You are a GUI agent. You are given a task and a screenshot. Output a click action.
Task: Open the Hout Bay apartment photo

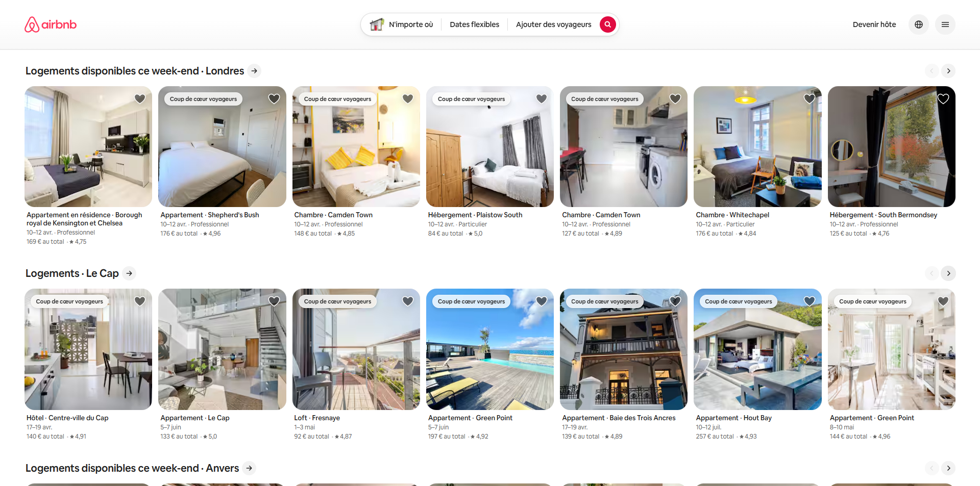point(757,349)
